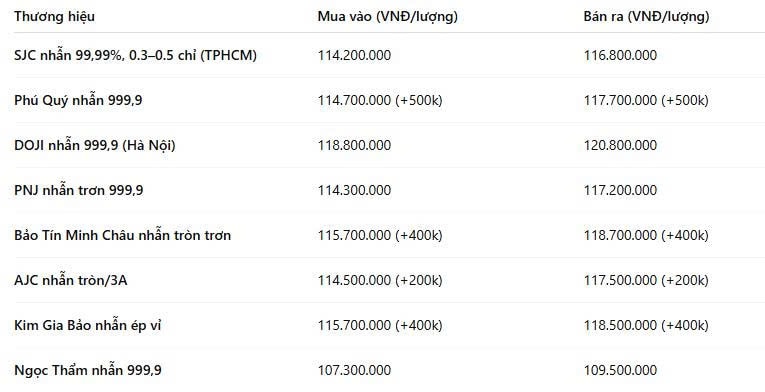Image resolution: width=765 pixels, height=392 pixels.
Task: Click Ngọc Thẩm buy price 107.300.000
Action: [x=354, y=370]
